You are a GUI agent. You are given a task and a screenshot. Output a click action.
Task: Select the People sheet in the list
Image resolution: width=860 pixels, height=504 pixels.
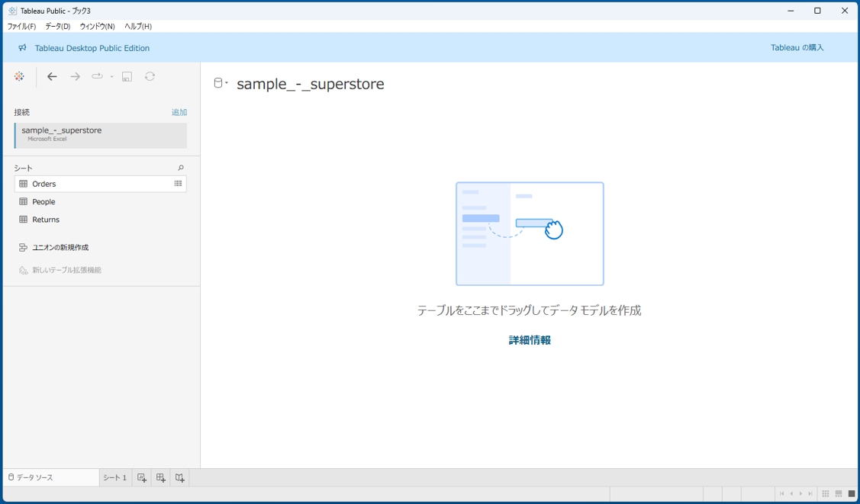point(43,202)
